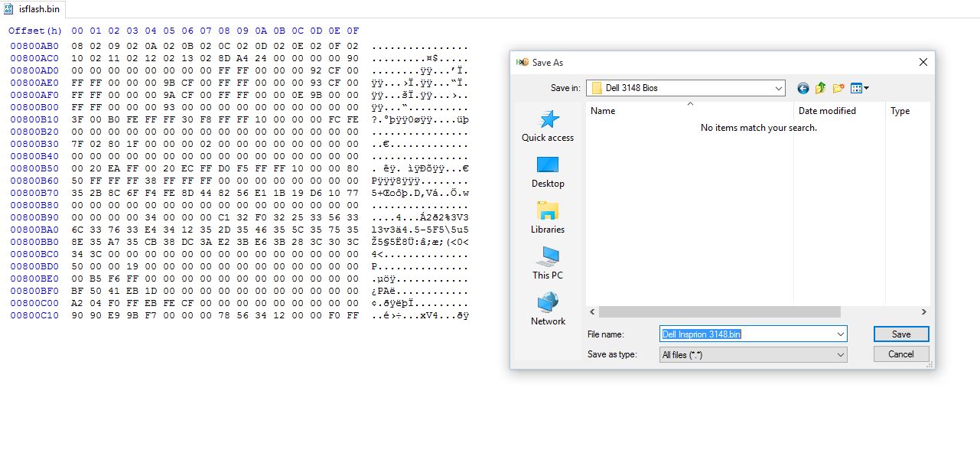The image size is (980, 453).
Task: Open the File name history dropdown arrow
Action: (x=841, y=334)
